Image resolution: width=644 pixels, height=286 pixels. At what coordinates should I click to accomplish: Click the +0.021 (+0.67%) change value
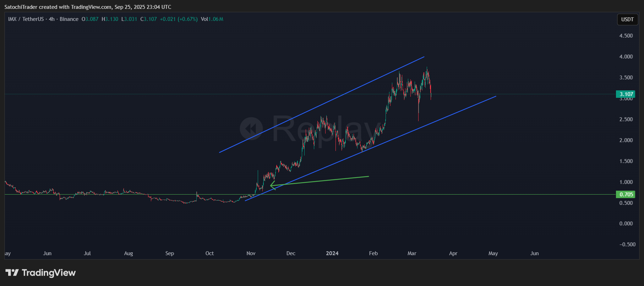(x=179, y=19)
